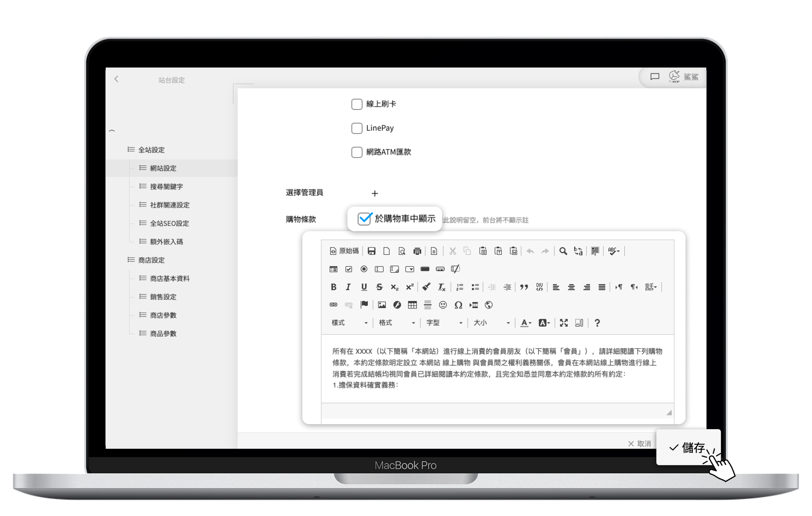Viewport: 812px width, 516px height.
Task: Open the 大小 font size dropdown
Action: coord(491,323)
